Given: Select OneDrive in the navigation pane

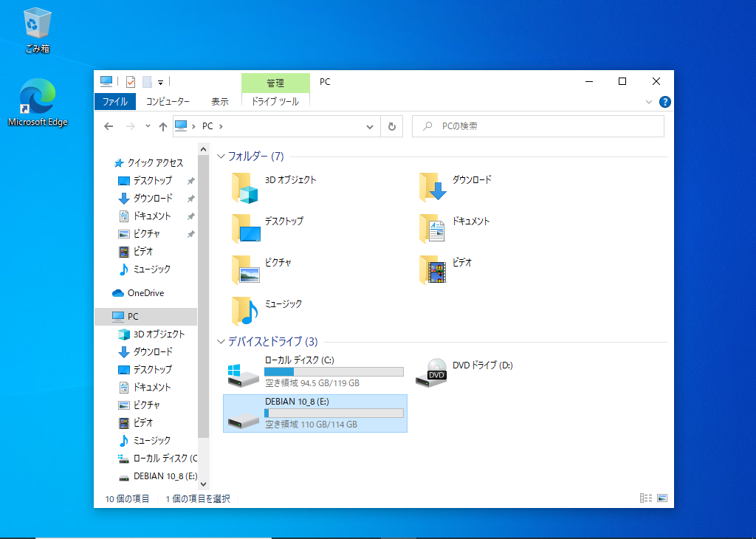Looking at the screenshot, I should [x=145, y=293].
